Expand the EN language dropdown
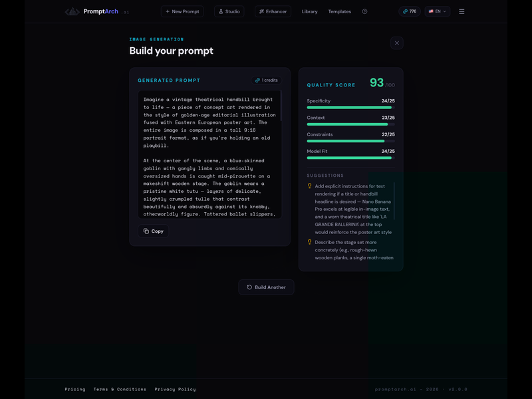 pyautogui.click(x=438, y=11)
